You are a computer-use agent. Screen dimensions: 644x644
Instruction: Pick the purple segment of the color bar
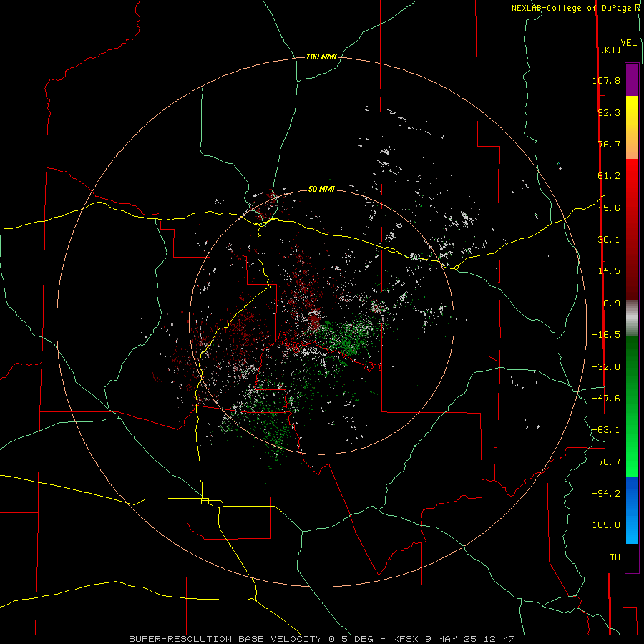click(632, 79)
